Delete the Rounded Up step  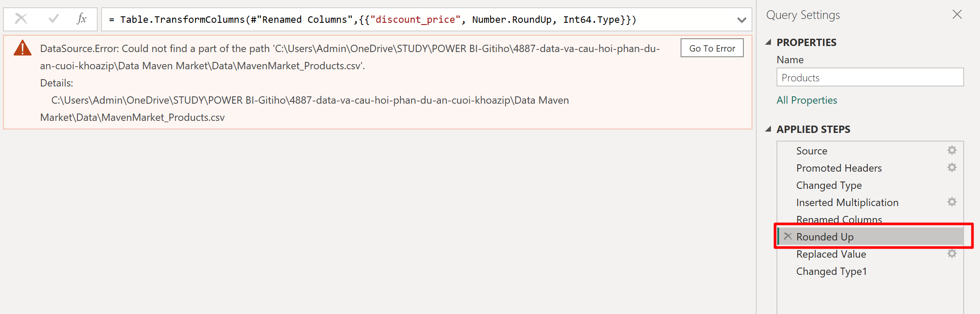(788, 236)
